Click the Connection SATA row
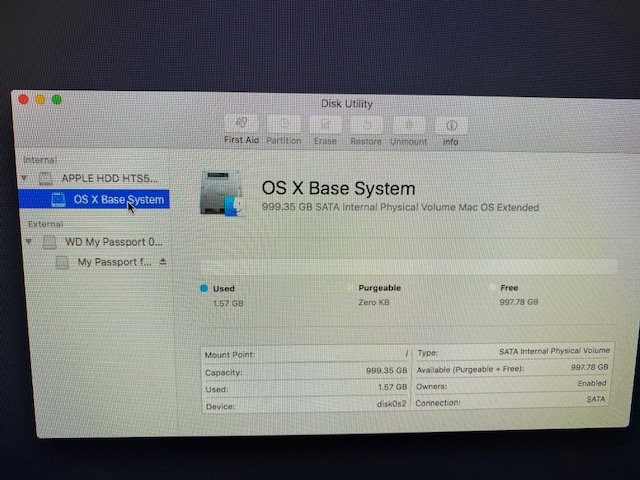Image resolution: width=640 pixels, height=480 pixels. tap(511, 401)
